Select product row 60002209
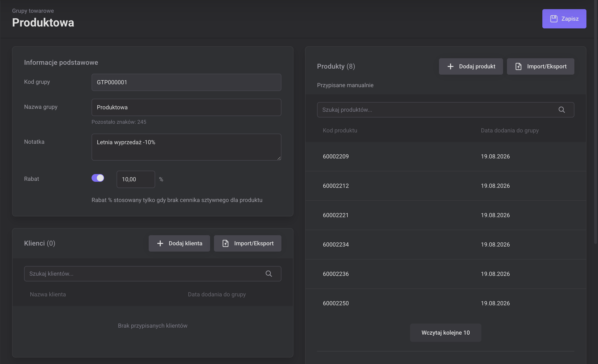Image resolution: width=598 pixels, height=364 pixels. (445, 156)
